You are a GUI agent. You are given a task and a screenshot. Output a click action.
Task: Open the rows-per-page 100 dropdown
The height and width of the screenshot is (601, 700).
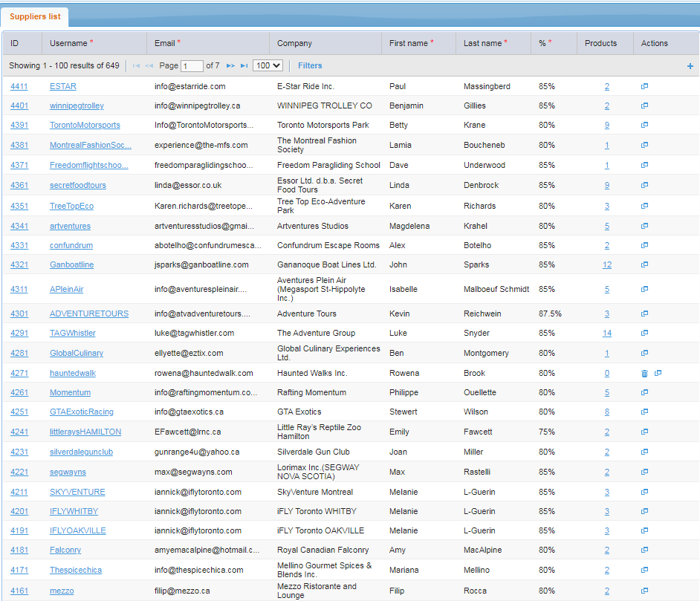point(268,65)
